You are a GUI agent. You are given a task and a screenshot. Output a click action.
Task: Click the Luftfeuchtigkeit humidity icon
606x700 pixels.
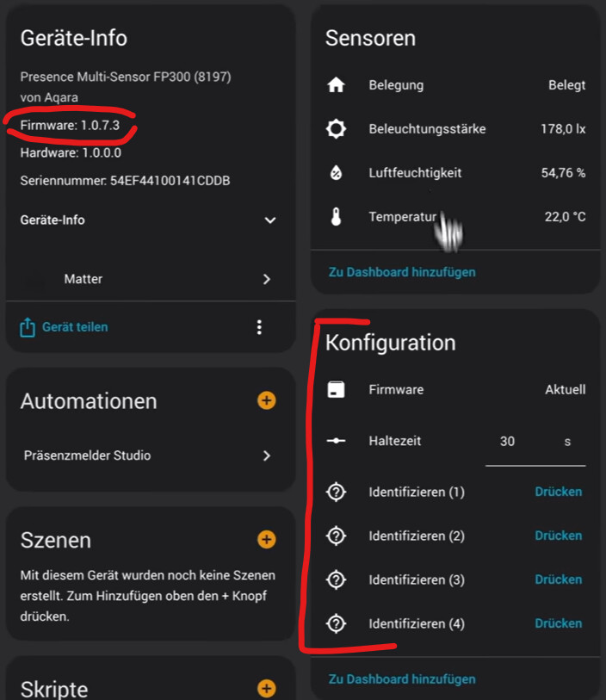336,173
